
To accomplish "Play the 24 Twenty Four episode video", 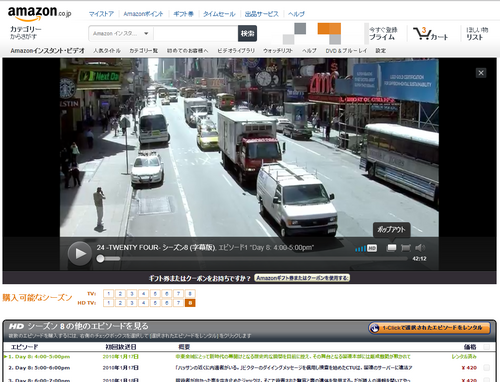I will pyautogui.click(x=80, y=254).
